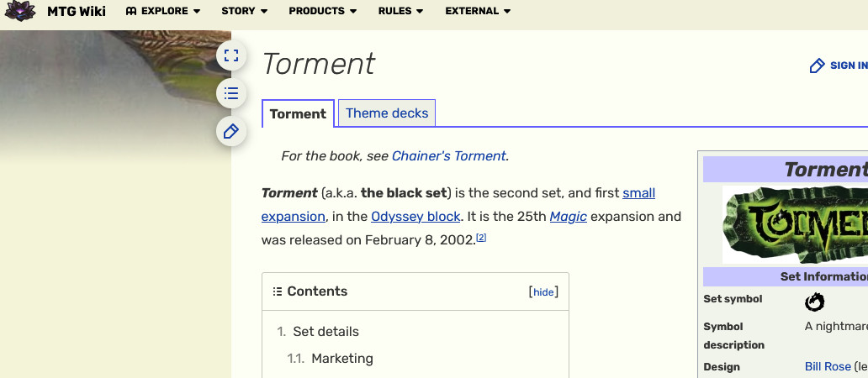Click the Bill Rose designer link
868x378 pixels.
tap(828, 367)
